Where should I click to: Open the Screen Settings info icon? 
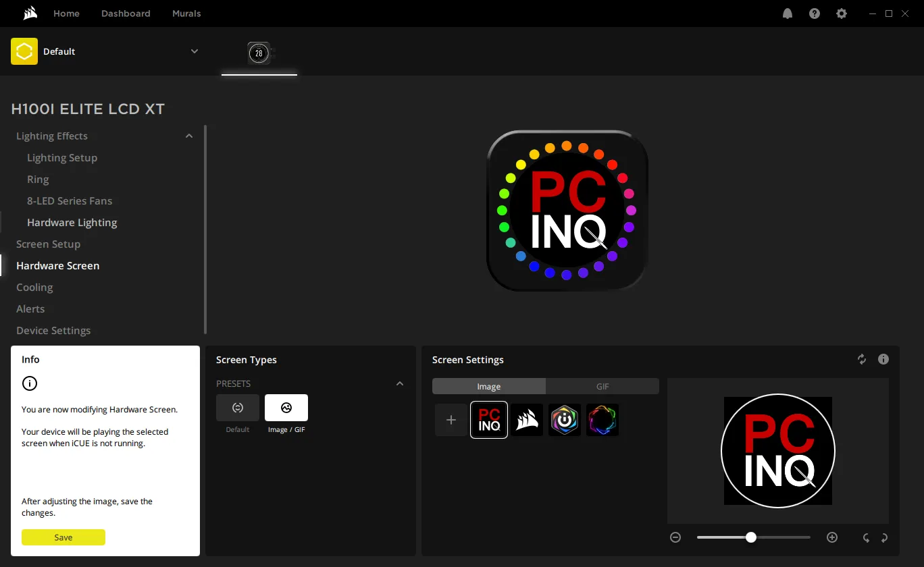tap(883, 359)
